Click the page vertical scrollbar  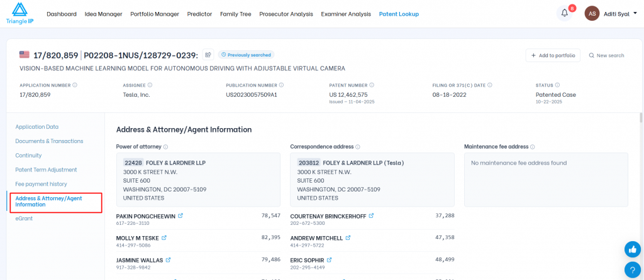click(x=641, y=117)
